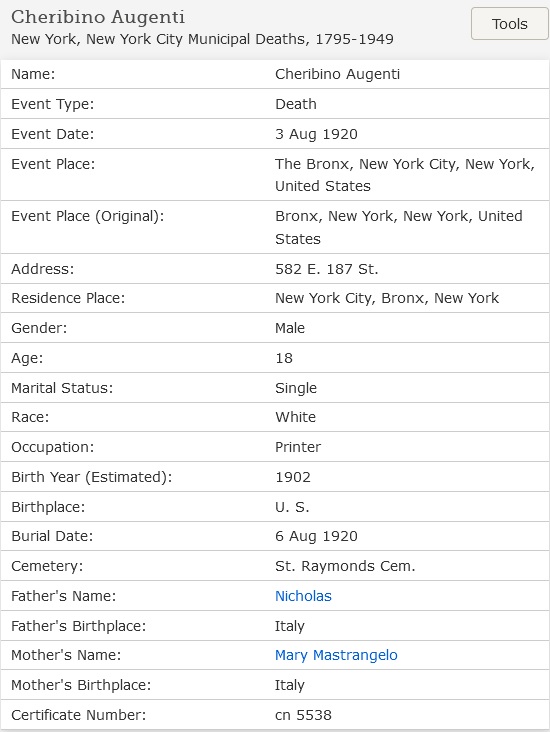Select the burial date 6 Aug 1920
The height and width of the screenshot is (732, 550).
click(316, 536)
